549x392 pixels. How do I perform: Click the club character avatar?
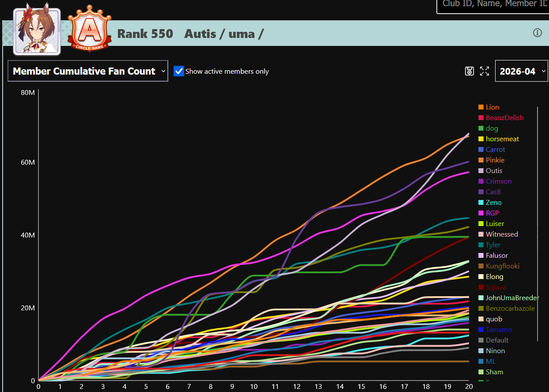(x=37, y=31)
